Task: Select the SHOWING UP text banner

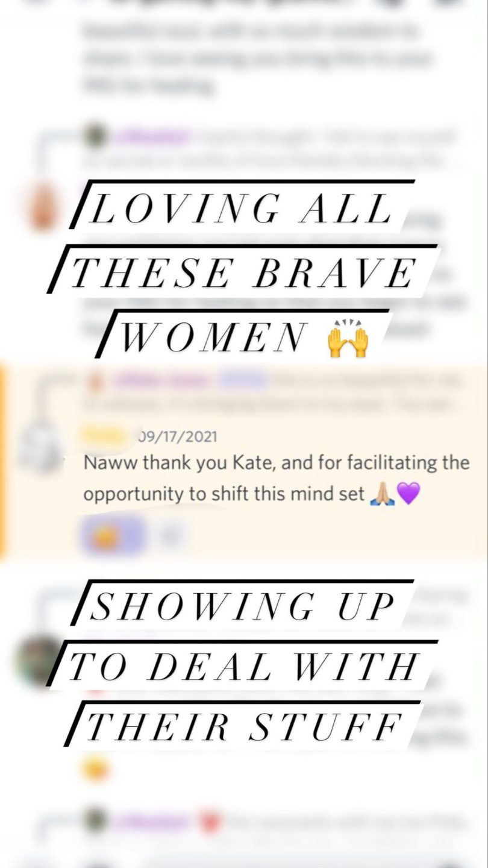Action: coord(242,606)
